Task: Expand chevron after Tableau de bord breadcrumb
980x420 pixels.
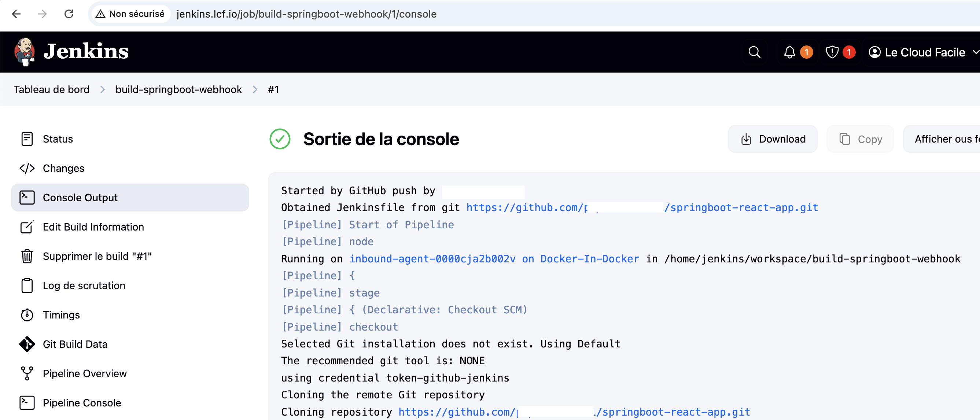Action: (x=102, y=89)
